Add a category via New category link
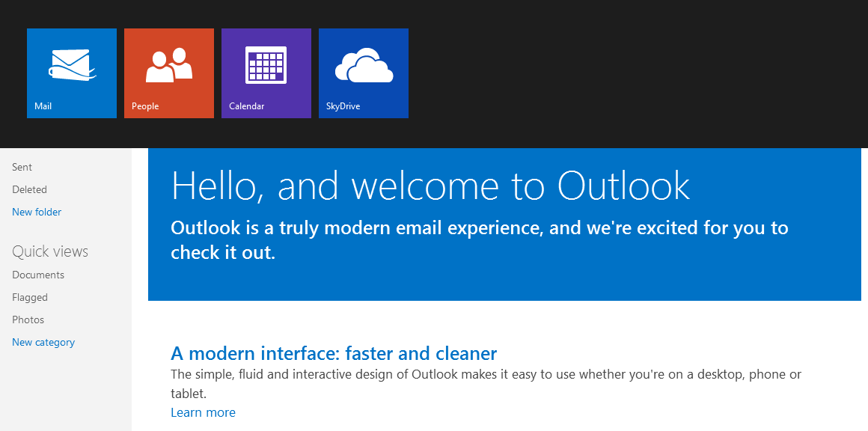 coord(43,343)
